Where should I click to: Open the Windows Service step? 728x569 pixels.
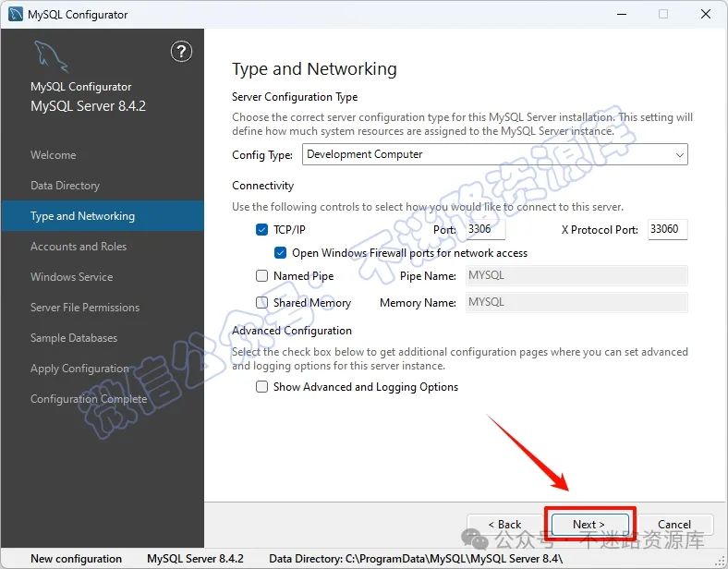click(x=71, y=277)
